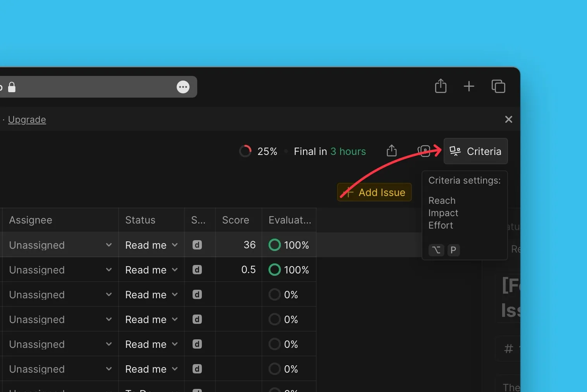
Task: Click the Status column header
Action: [x=140, y=220]
